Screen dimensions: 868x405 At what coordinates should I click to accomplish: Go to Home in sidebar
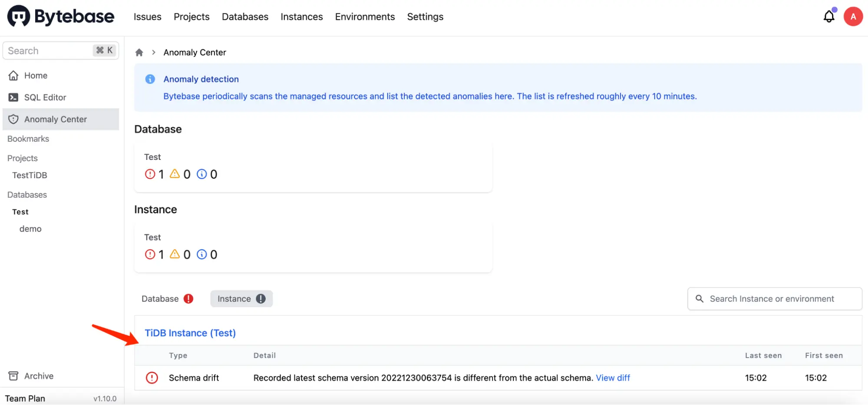(x=61, y=76)
